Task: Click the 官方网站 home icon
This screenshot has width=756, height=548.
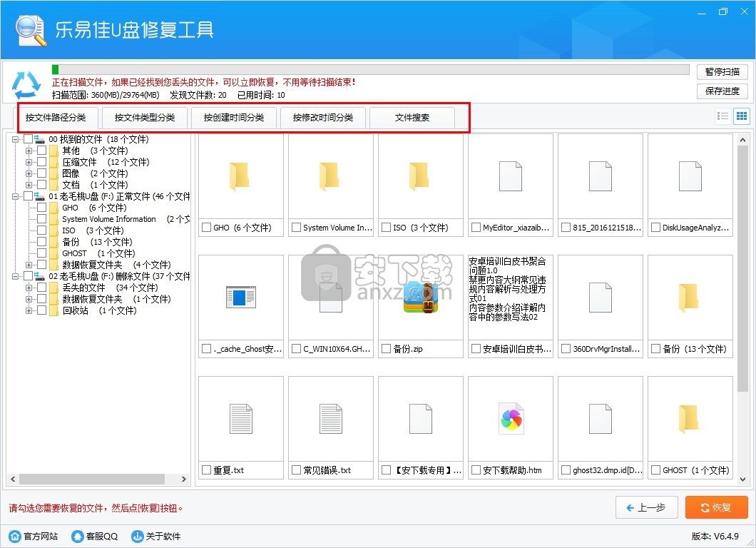Action: (15, 536)
